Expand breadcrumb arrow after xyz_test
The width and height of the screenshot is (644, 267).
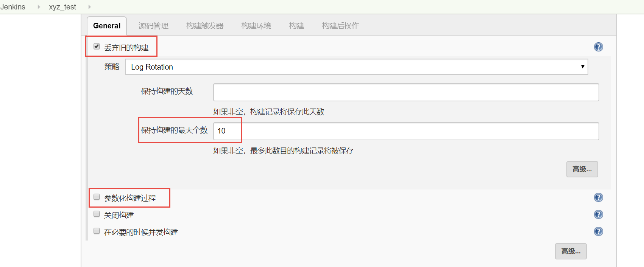89,7
